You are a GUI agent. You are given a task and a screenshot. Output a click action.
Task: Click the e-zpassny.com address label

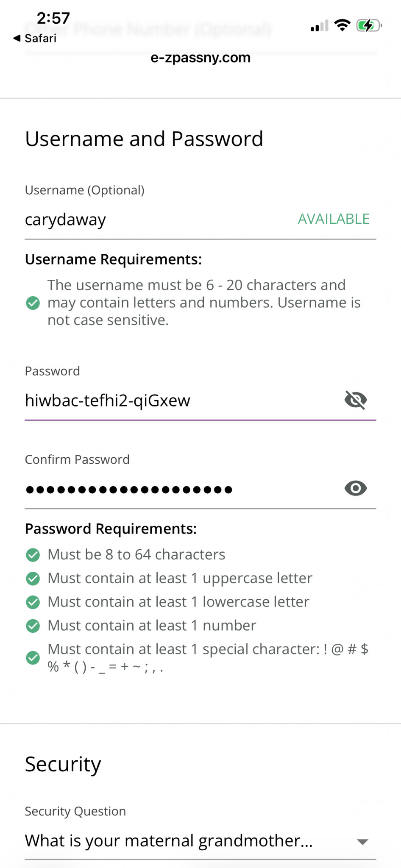tap(200, 58)
